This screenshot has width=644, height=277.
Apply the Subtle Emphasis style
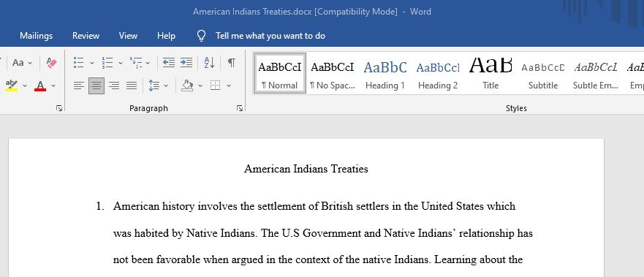pyautogui.click(x=596, y=73)
